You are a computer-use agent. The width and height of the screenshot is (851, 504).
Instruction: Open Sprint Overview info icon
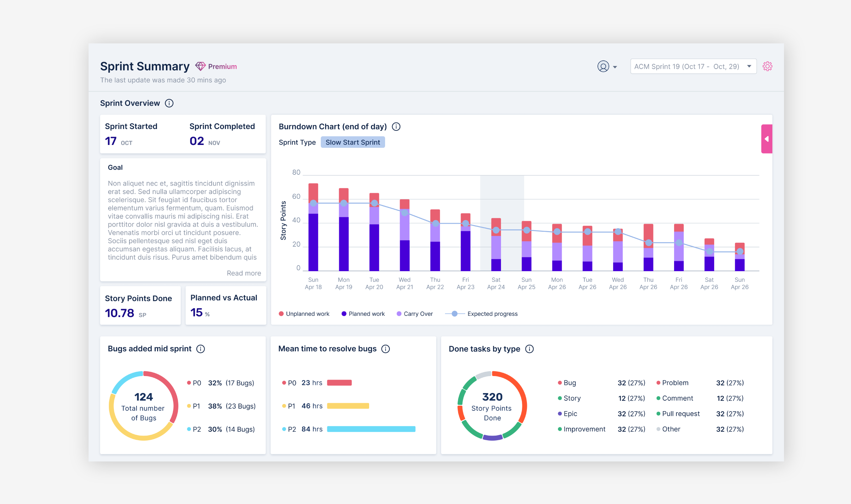pyautogui.click(x=169, y=103)
